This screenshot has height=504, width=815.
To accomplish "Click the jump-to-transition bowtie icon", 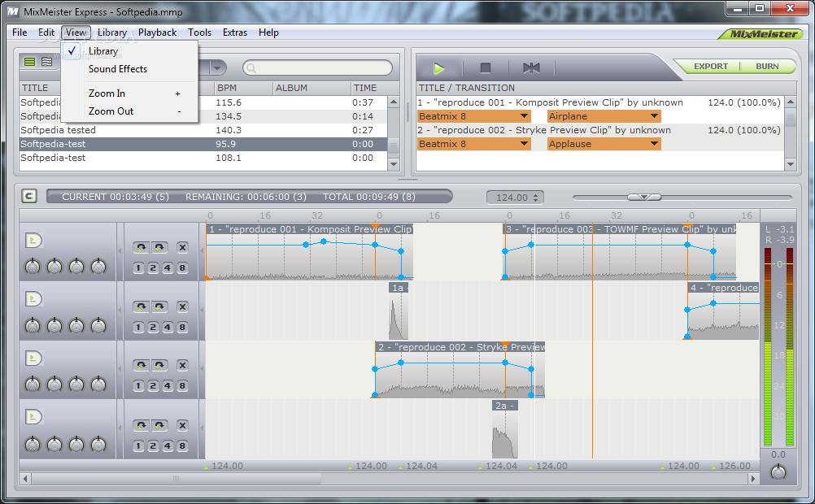I will [531, 68].
